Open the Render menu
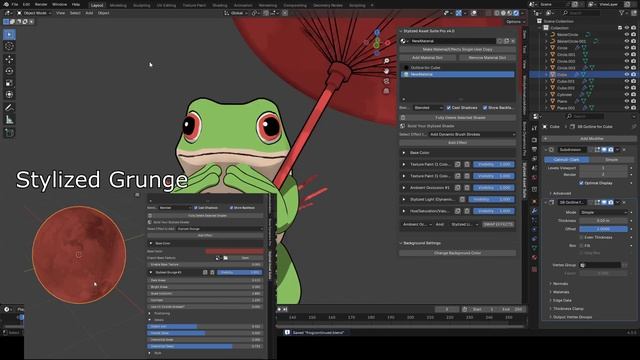This screenshot has height=360, width=640. point(41,4)
